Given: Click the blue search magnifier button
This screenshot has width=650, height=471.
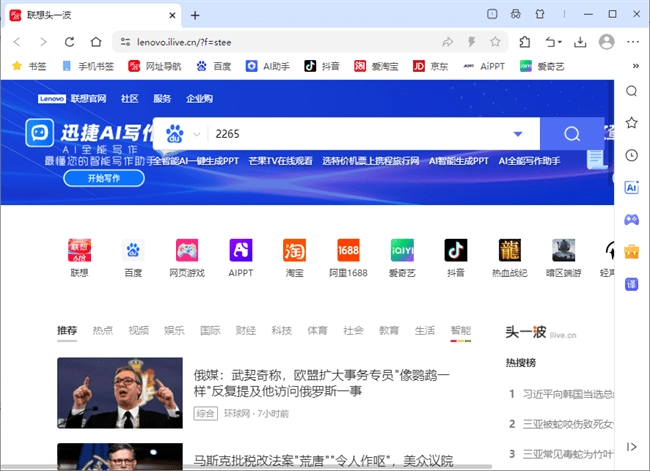Looking at the screenshot, I should pyautogui.click(x=572, y=134).
